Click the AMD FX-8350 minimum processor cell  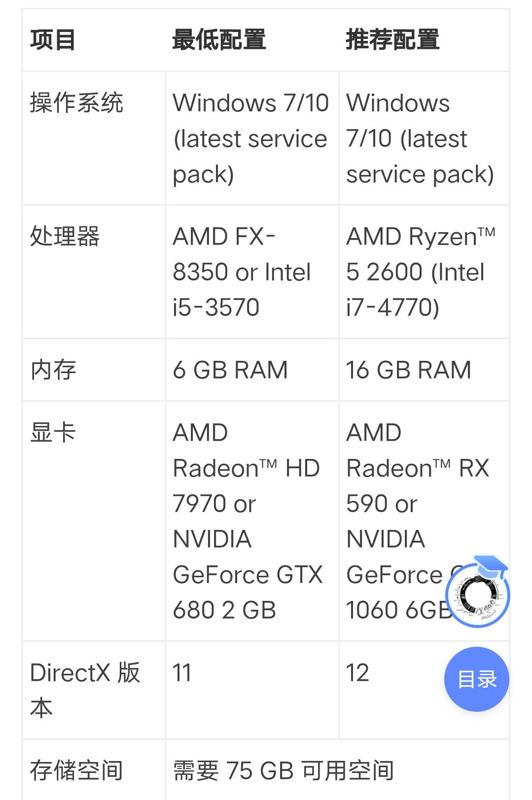[x=252, y=272]
